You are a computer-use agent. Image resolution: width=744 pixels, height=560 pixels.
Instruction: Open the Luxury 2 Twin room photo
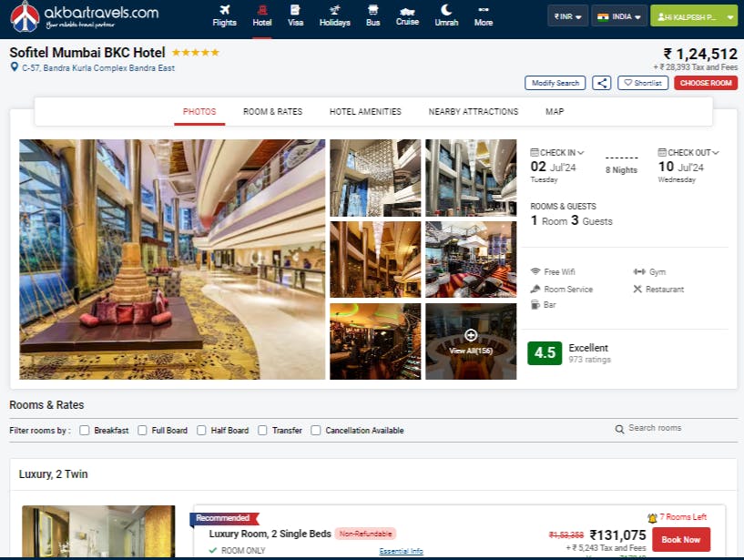[x=98, y=532]
